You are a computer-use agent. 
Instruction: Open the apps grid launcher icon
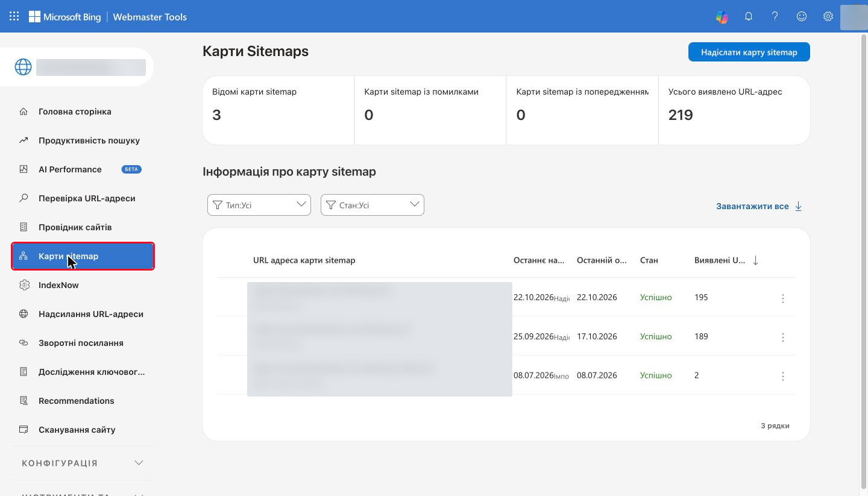tap(14, 17)
